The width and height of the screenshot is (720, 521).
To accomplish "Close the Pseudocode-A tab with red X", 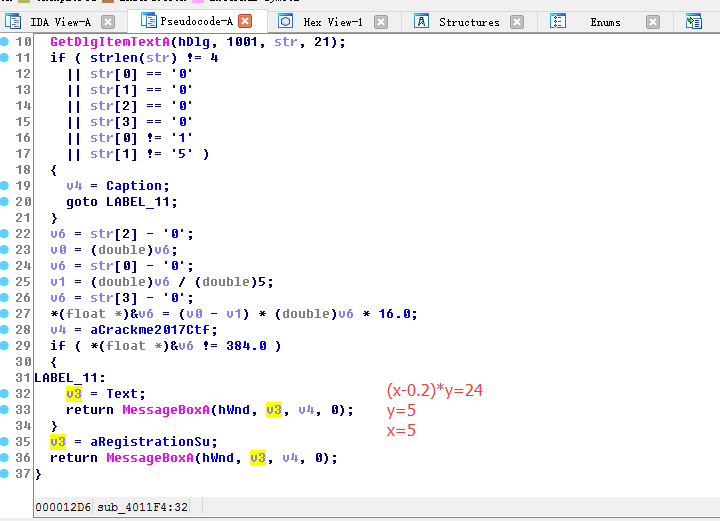I will 246,21.
